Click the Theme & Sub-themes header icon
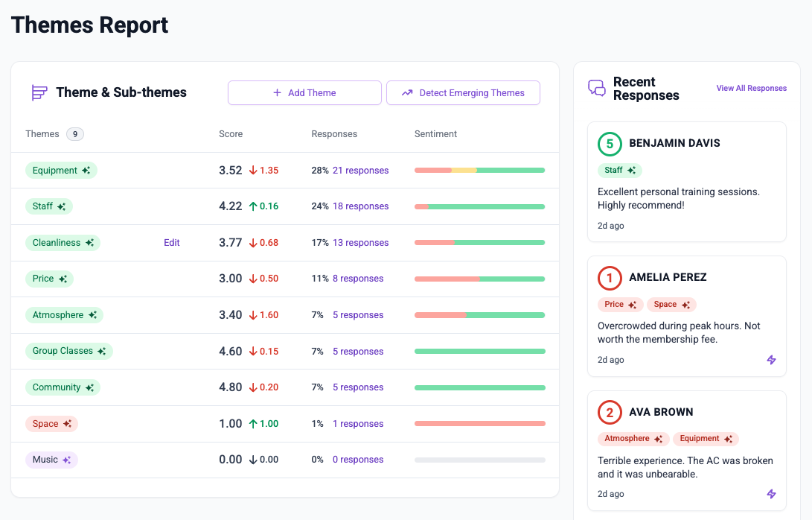812x520 pixels. 39,93
